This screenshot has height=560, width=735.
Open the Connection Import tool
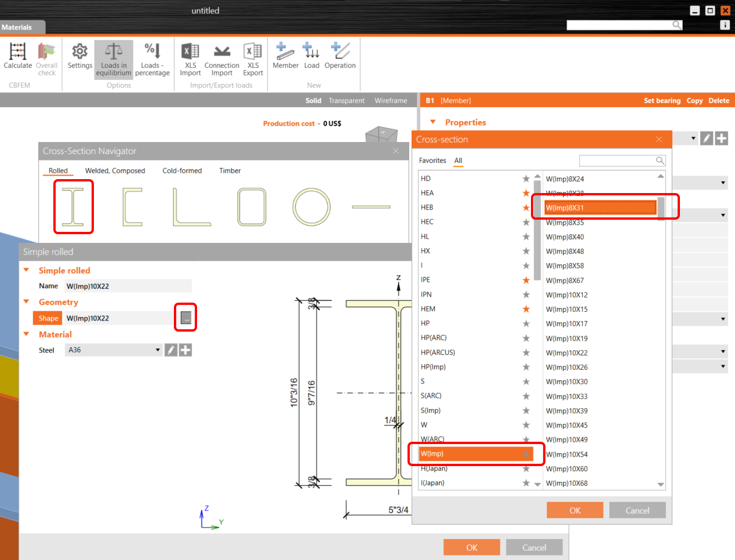(x=221, y=55)
